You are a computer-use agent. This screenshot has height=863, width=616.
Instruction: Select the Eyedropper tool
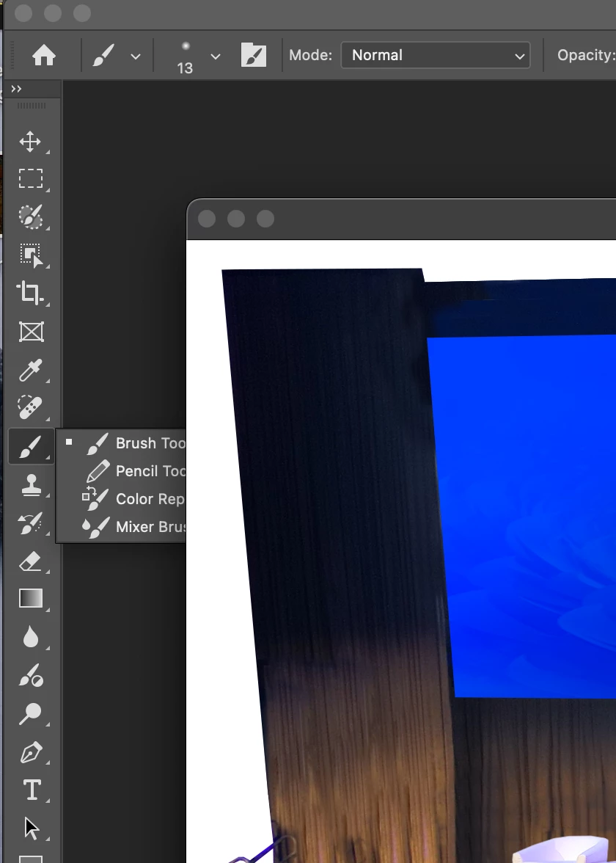30,370
